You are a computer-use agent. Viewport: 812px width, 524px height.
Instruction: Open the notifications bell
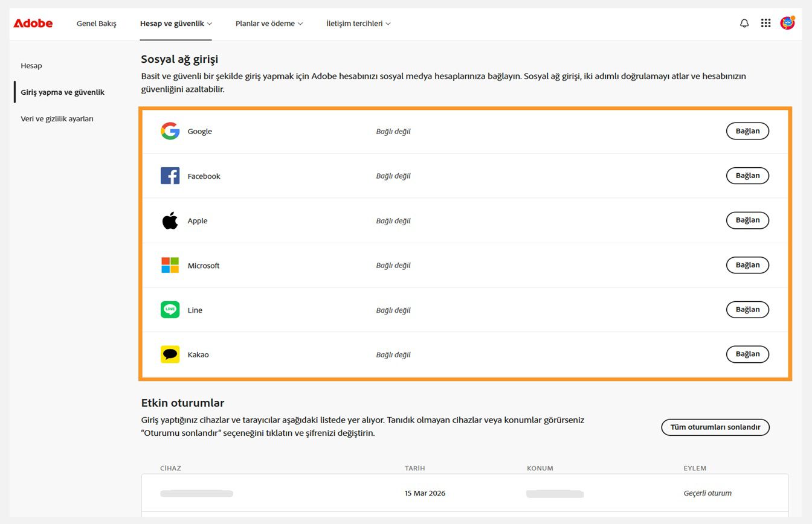744,23
